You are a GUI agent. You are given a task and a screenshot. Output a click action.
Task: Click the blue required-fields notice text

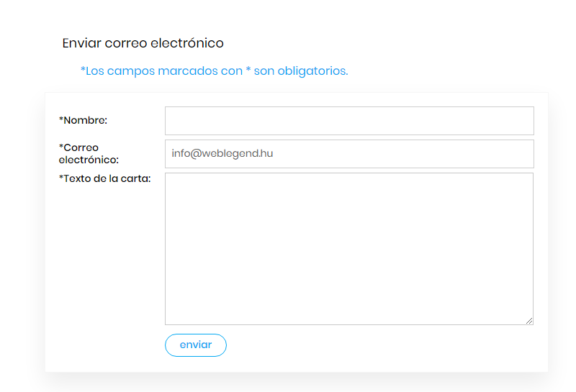pos(214,71)
